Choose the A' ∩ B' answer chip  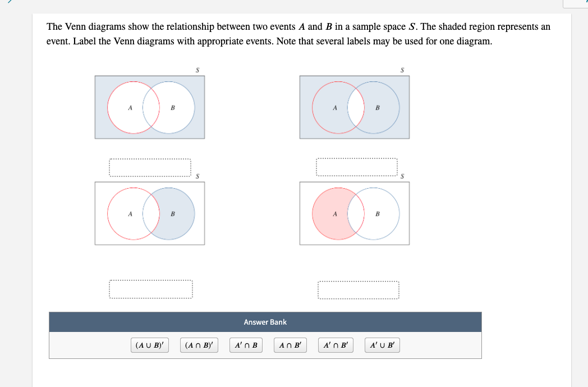point(336,345)
